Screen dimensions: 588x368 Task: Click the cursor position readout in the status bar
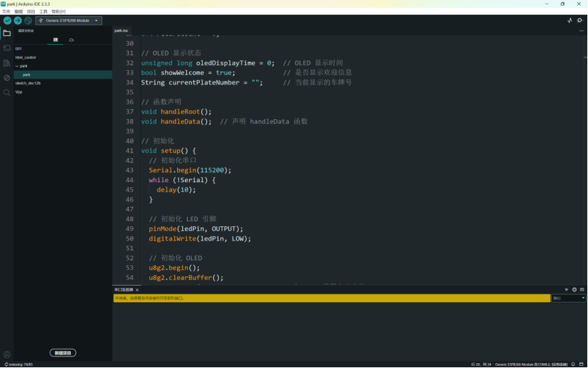[481, 364]
